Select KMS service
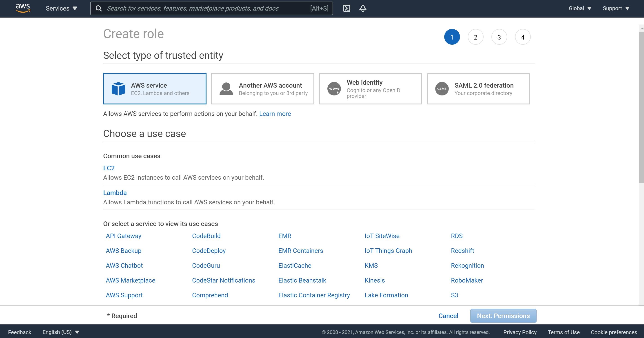This screenshot has height=338, width=644. coord(371,265)
